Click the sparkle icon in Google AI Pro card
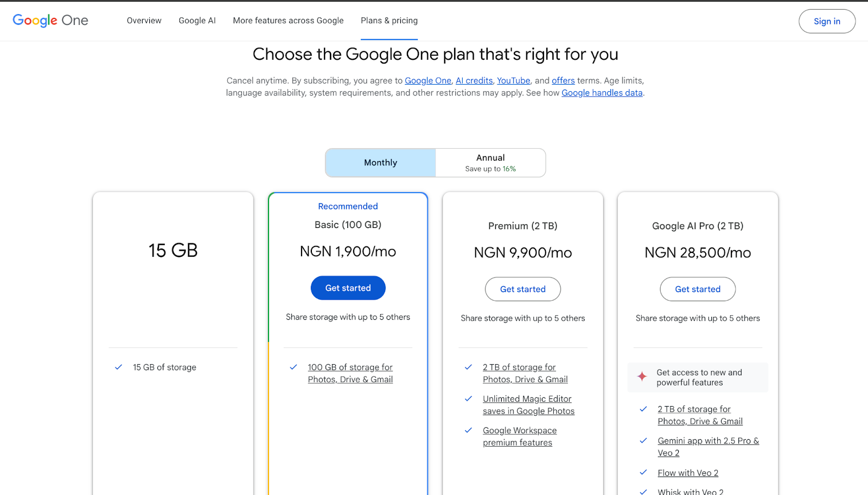The width and height of the screenshot is (868, 495). click(x=642, y=376)
